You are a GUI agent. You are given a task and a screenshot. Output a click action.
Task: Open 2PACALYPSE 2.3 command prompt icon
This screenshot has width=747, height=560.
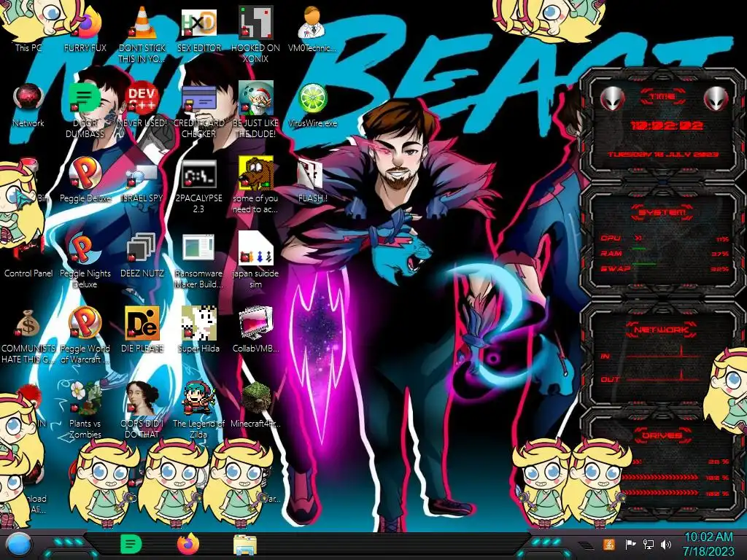198,186
